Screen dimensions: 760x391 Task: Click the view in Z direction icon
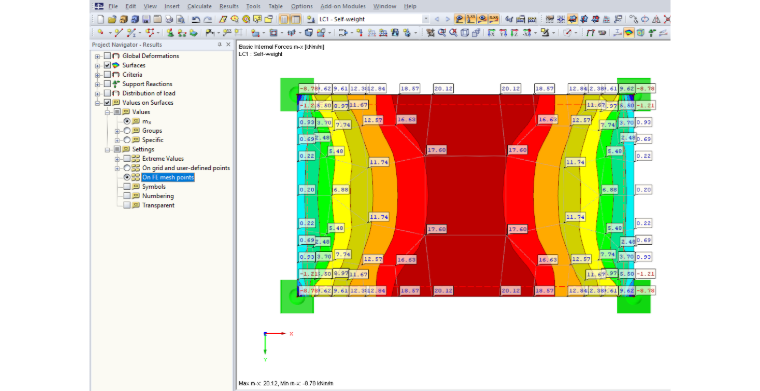[515, 32]
